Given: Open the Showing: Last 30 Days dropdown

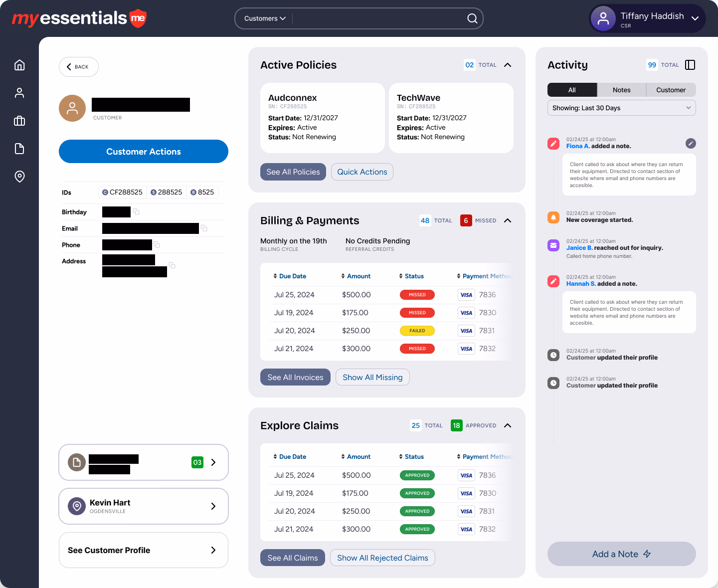Looking at the screenshot, I should coord(621,108).
